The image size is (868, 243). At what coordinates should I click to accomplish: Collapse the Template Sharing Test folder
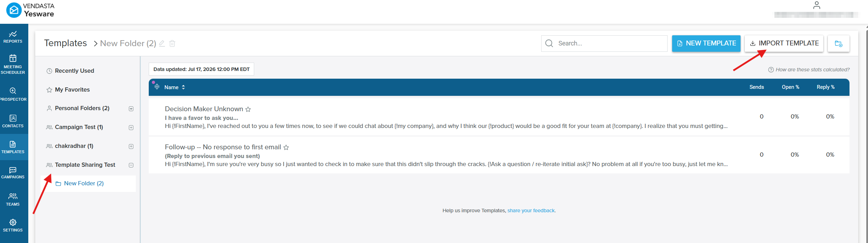tap(131, 165)
